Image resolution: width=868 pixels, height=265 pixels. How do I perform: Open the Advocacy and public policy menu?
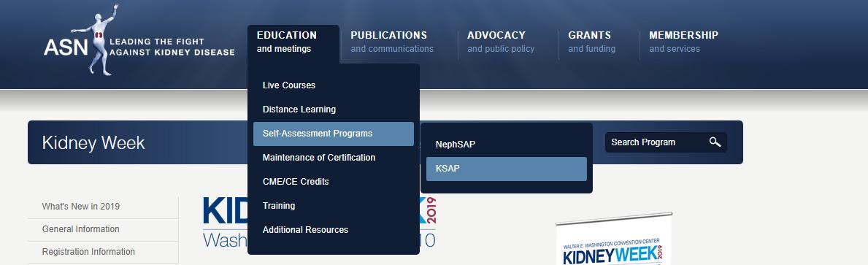(x=501, y=42)
